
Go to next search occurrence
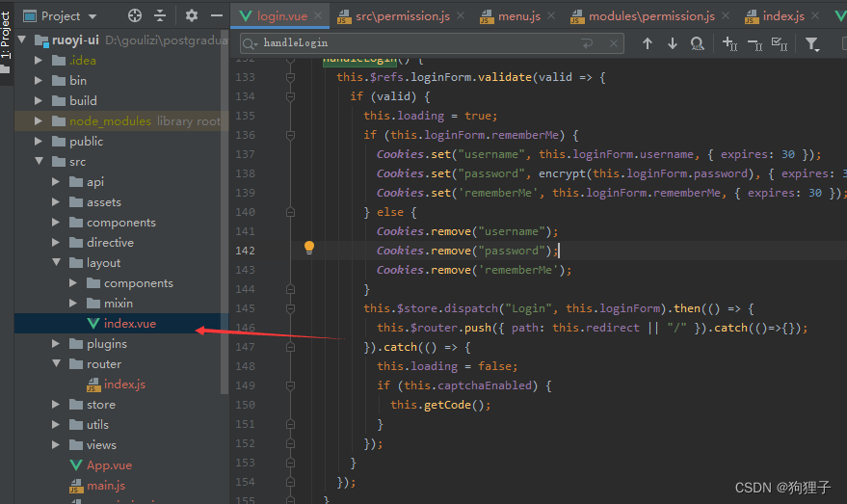click(x=672, y=43)
